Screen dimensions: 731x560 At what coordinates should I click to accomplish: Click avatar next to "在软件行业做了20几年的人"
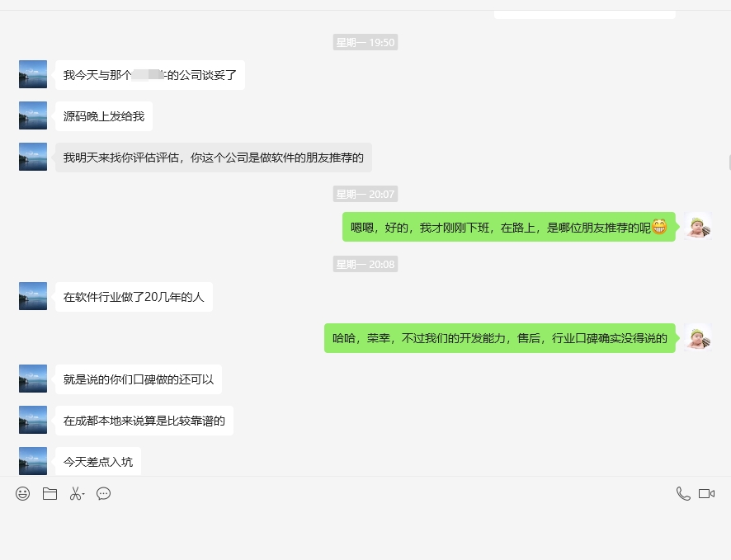tap(33, 296)
